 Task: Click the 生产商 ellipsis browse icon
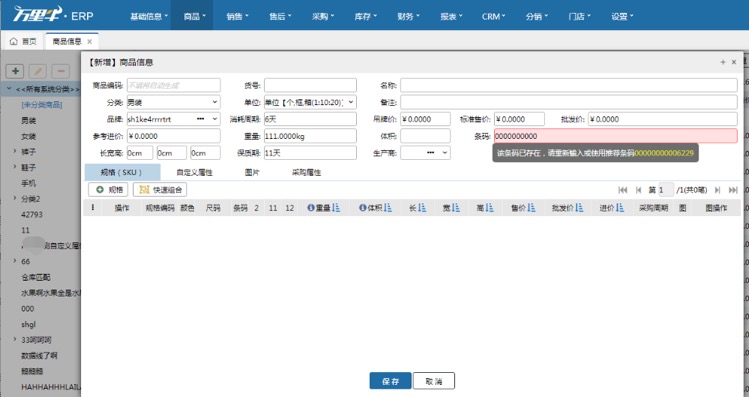[430, 153]
